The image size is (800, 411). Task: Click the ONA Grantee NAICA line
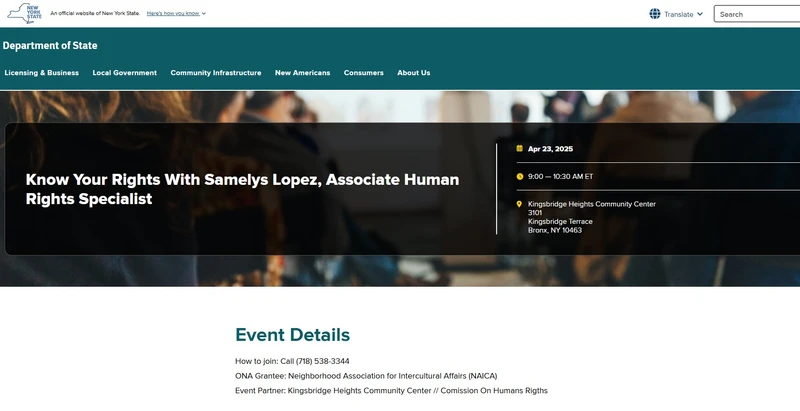(366, 376)
